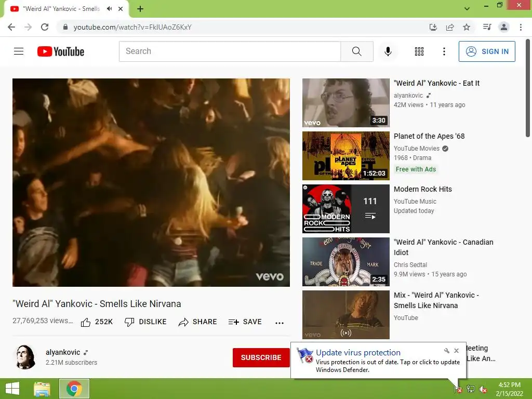Open Planet of the Apes thumbnail

tap(345, 156)
